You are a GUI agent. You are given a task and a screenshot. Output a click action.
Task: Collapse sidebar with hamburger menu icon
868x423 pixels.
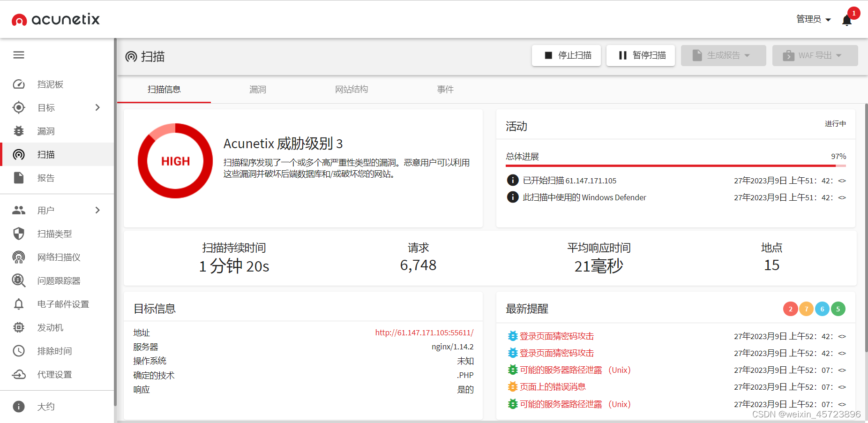(x=19, y=55)
